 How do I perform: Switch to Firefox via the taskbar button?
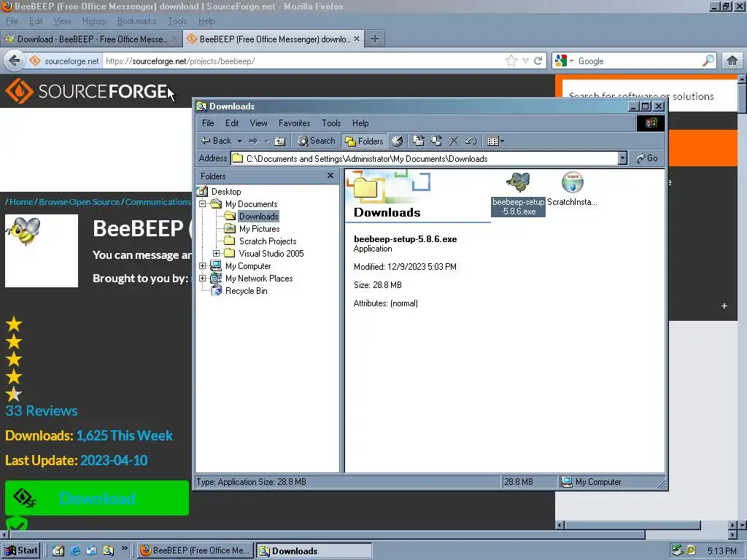tap(196, 551)
